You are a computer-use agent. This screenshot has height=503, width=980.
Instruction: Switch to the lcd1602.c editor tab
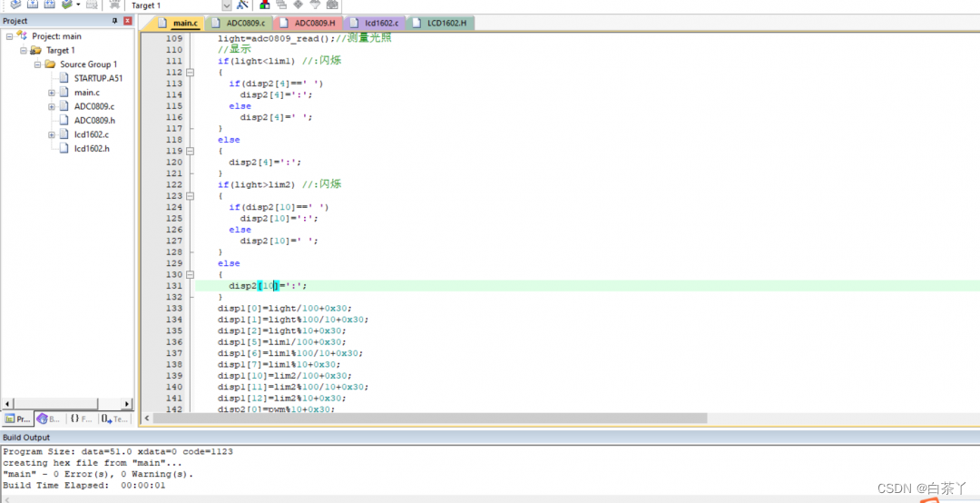click(375, 23)
